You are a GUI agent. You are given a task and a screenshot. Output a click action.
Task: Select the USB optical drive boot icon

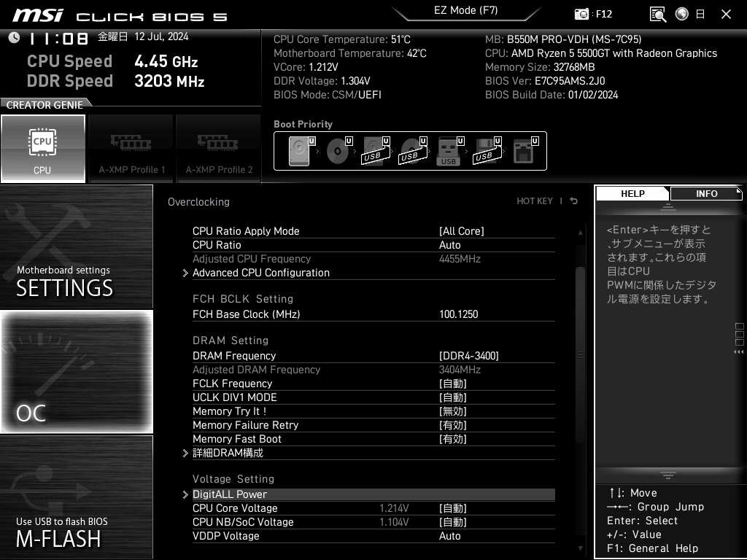pos(413,151)
